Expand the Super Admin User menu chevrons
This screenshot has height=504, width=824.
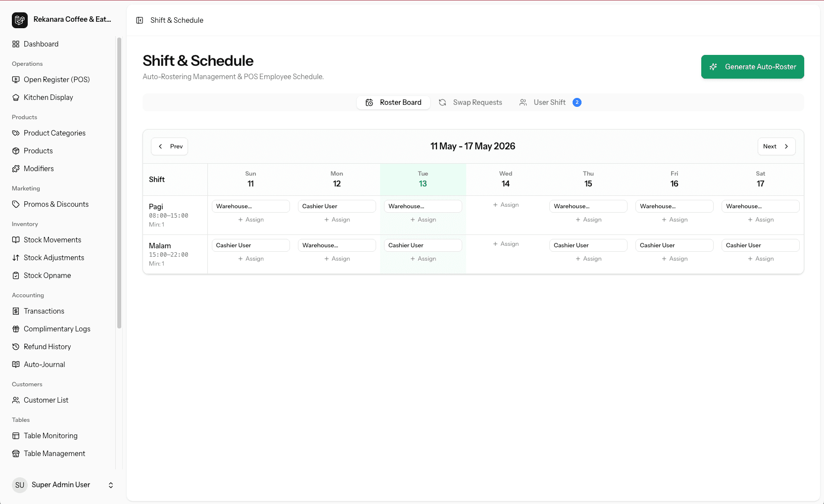(111, 485)
